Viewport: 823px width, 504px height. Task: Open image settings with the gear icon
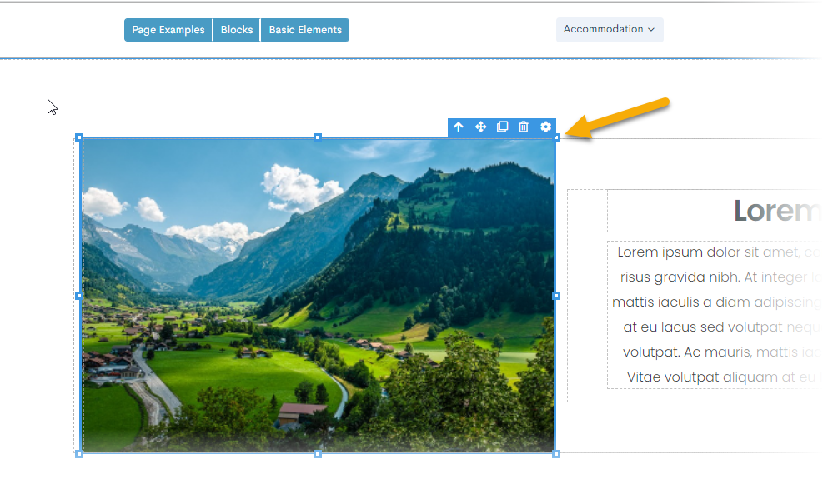(x=545, y=127)
